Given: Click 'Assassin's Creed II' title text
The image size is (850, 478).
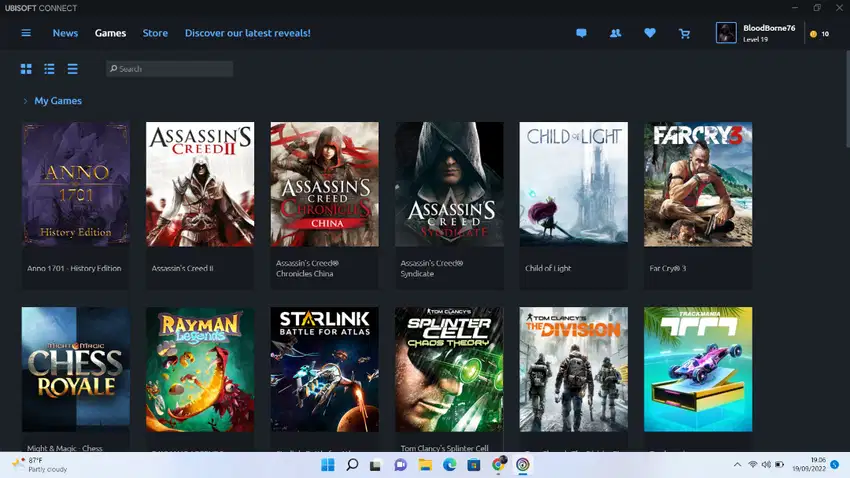Looking at the screenshot, I should (183, 268).
